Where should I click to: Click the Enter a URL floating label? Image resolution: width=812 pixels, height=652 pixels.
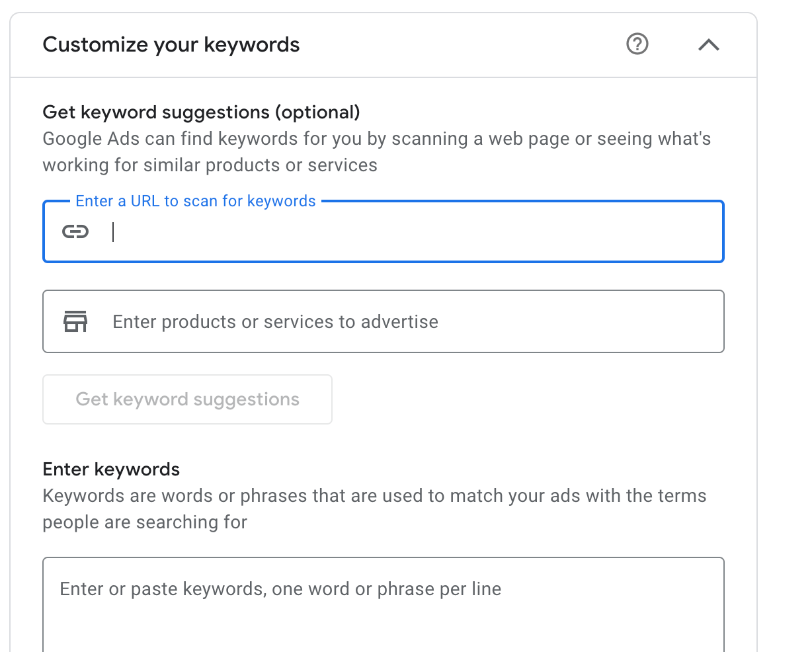tap(196, 201)
